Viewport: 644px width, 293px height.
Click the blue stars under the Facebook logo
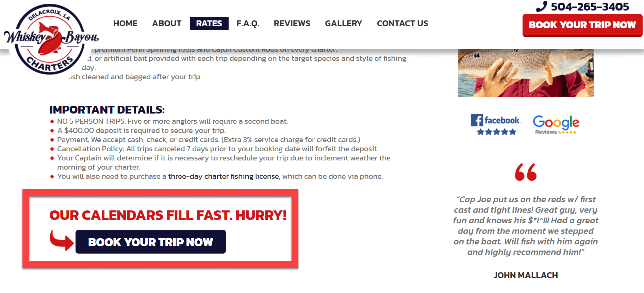click(496, 132)
